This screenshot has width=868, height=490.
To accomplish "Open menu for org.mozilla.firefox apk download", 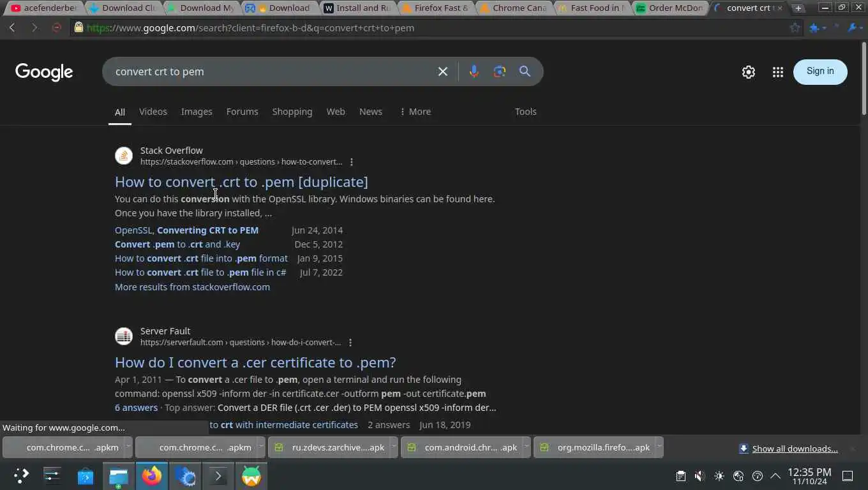I will click(x=659, y=447).
